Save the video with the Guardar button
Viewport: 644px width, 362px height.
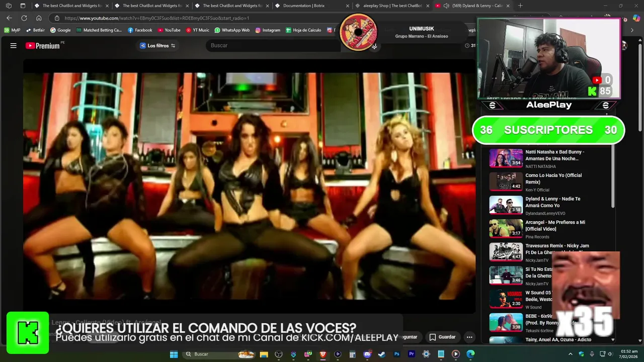click(x=442, y=337)
